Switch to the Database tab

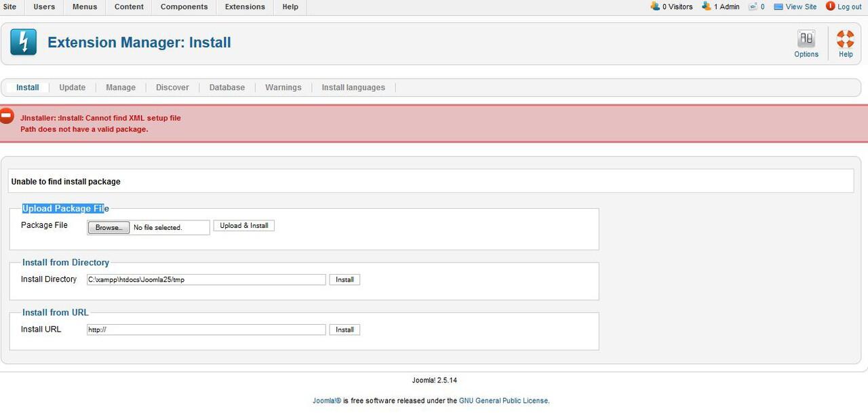pyautogui.click(x=227, y=87)
